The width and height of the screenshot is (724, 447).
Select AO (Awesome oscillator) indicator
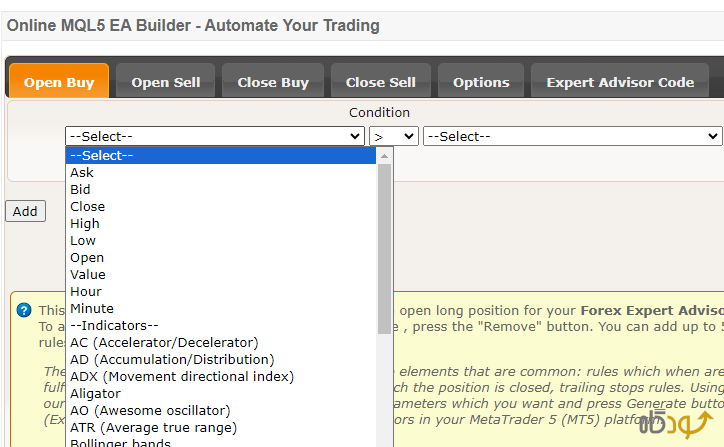tap(150, 411)
